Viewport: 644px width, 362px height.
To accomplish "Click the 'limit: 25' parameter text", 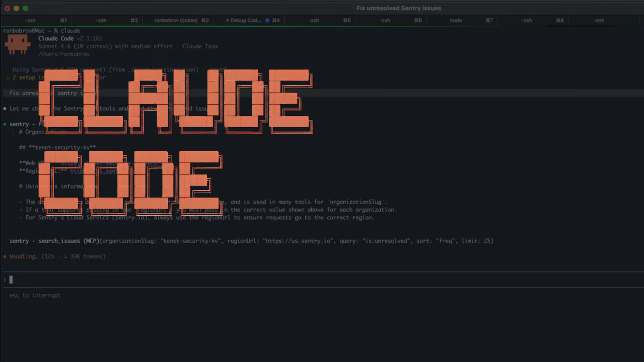I will pyautogui.click(x=476, y=241).
